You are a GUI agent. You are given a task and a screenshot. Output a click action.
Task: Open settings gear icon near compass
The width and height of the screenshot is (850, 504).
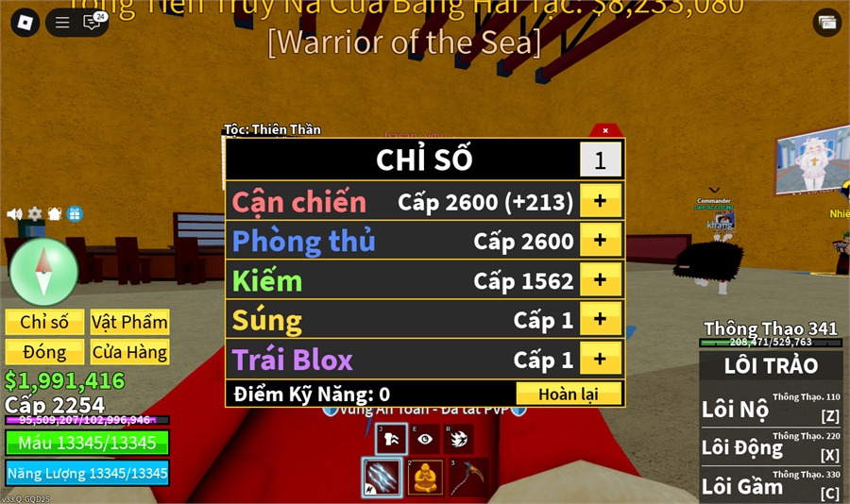[x=35, y=214]
